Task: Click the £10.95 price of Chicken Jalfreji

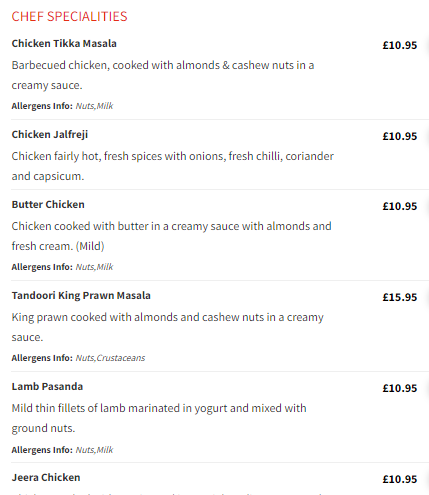Action: (400, 136)
